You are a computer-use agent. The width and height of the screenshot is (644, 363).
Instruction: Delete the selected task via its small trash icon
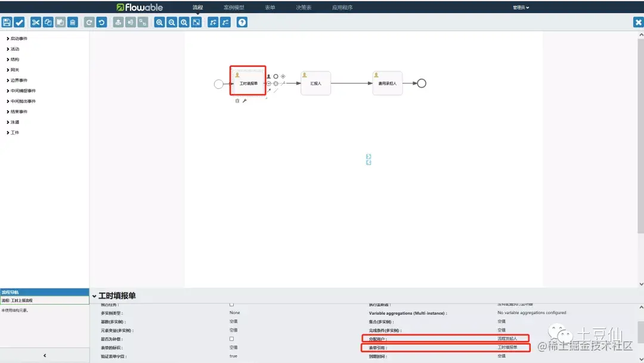[x=237, y=101]
